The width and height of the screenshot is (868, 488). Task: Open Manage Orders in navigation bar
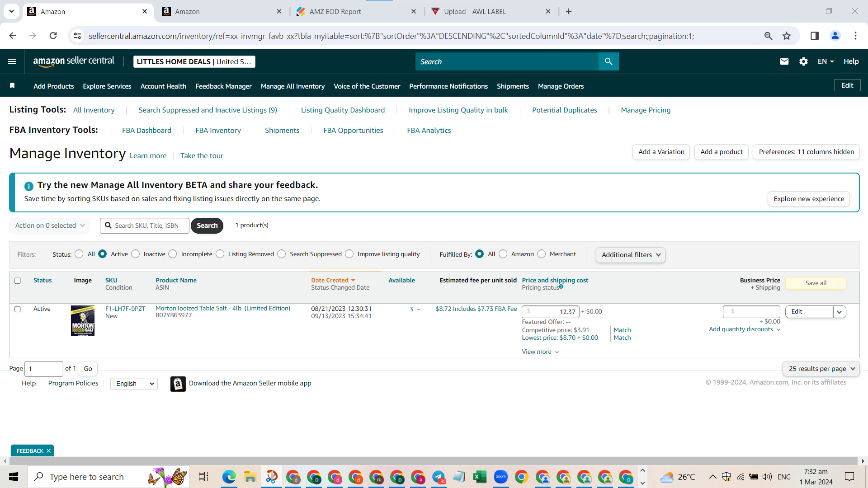tap(561, 86)
